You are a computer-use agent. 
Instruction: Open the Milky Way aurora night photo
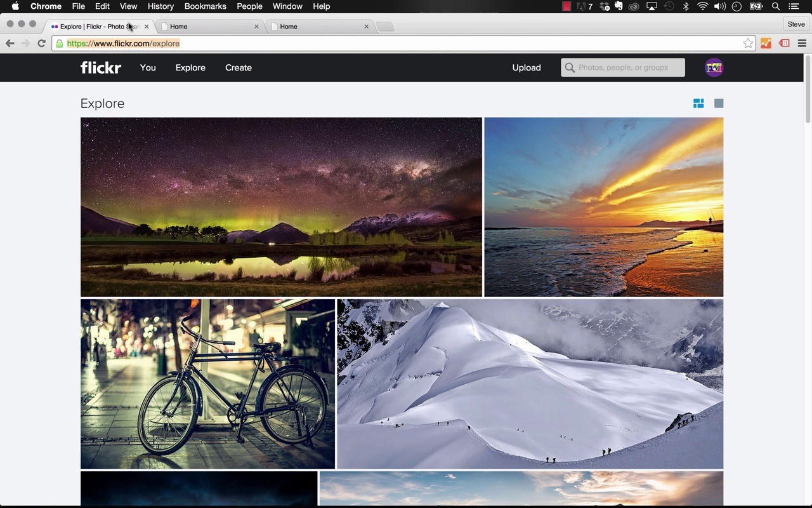pos(281,207)
